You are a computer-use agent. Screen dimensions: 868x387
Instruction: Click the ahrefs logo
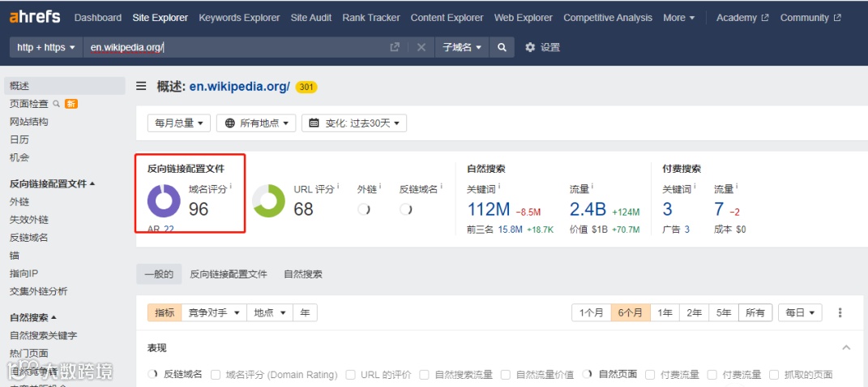coord(35,17)
